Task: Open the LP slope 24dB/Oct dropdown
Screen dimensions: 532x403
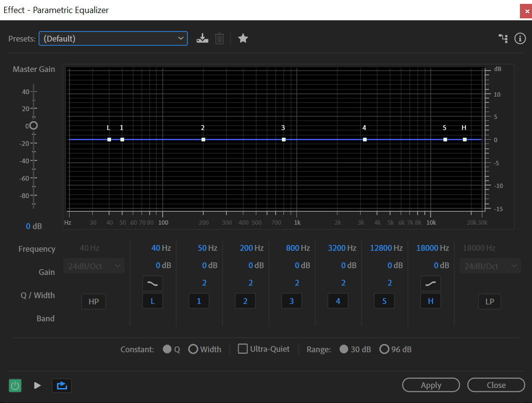Action: [x=490, y=266]
